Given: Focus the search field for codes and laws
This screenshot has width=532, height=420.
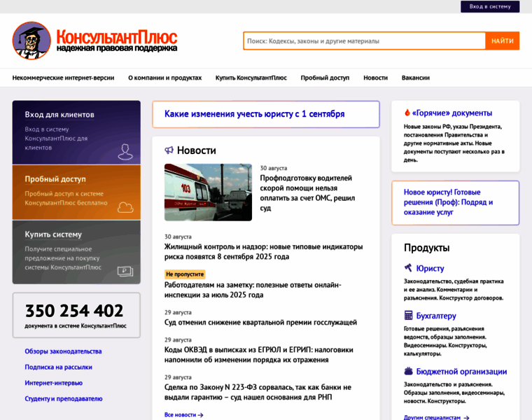Looking at the screenshot, I should pos(364,41).
